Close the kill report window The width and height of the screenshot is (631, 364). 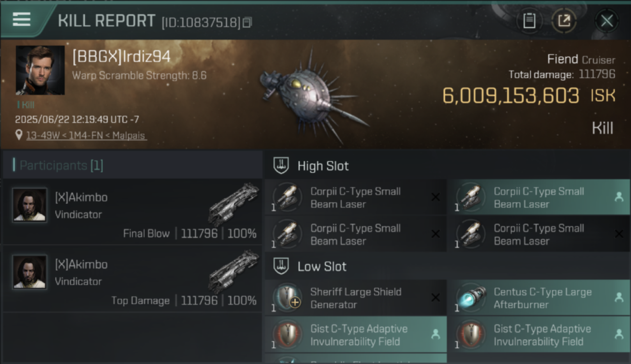tap(607, 21)
